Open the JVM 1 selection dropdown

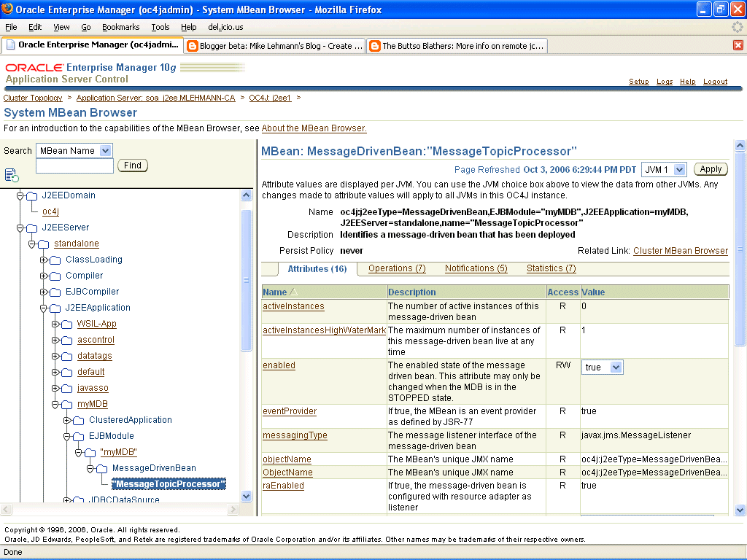(x=680, y=169)
